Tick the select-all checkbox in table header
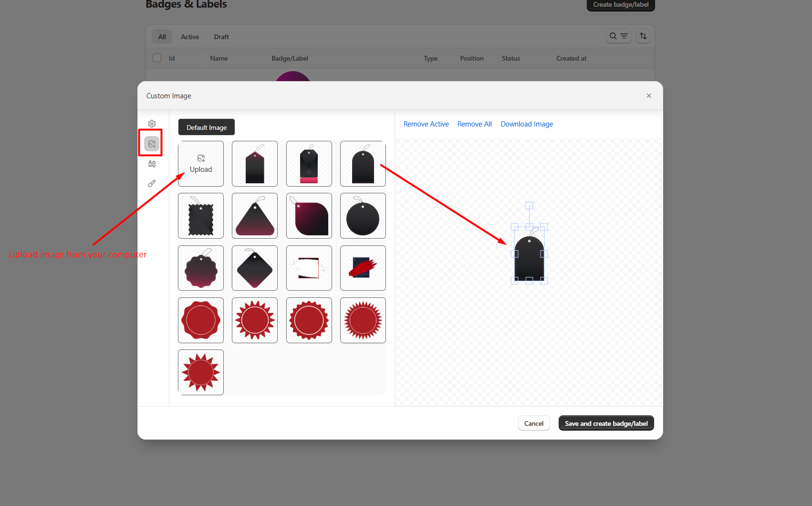Image resolution: width=812 pixels, height=506 pixels. tap(157, 58)
